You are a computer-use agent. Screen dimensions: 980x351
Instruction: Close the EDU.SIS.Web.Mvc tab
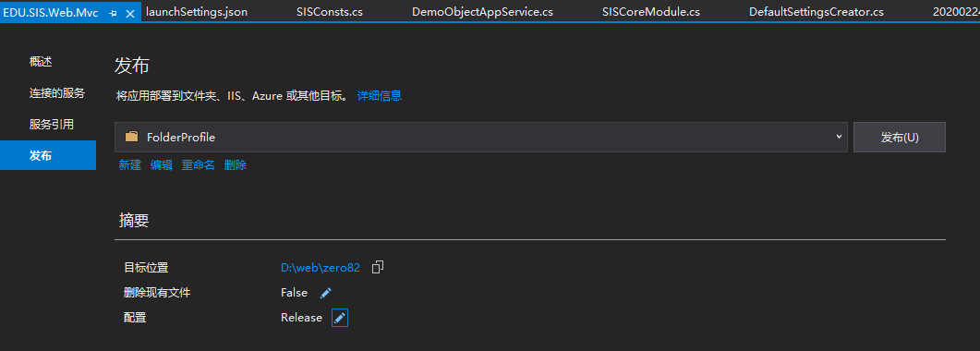pos(130,13)
